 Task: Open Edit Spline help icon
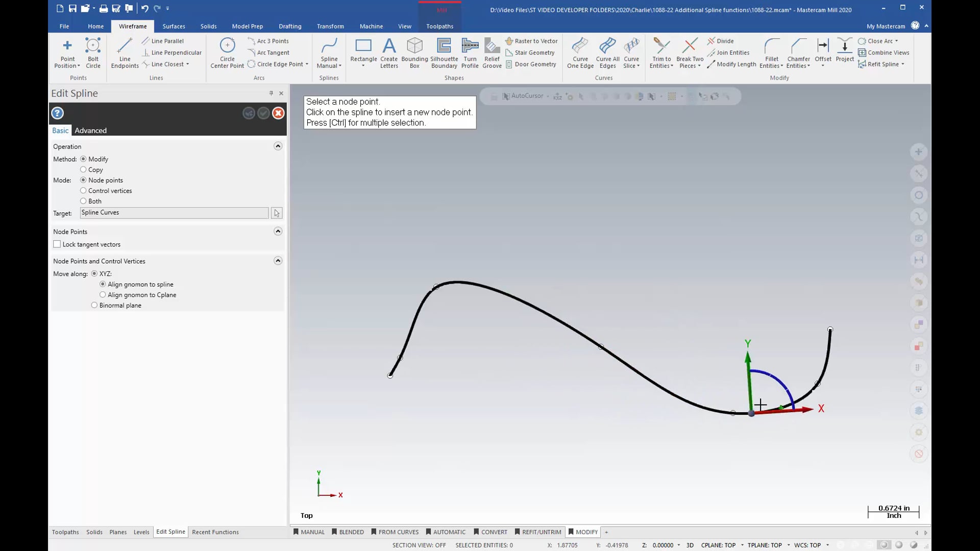pos(57,113)
